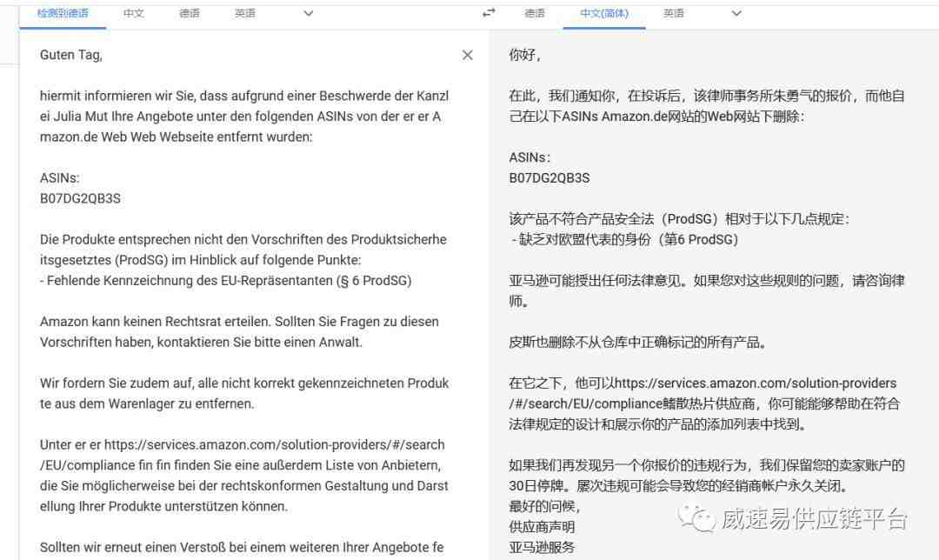Click the source sentence 'Amazon kann keinen Rechtsrat erteilen'
Screen dimensions: 939x560
point(156,322)
